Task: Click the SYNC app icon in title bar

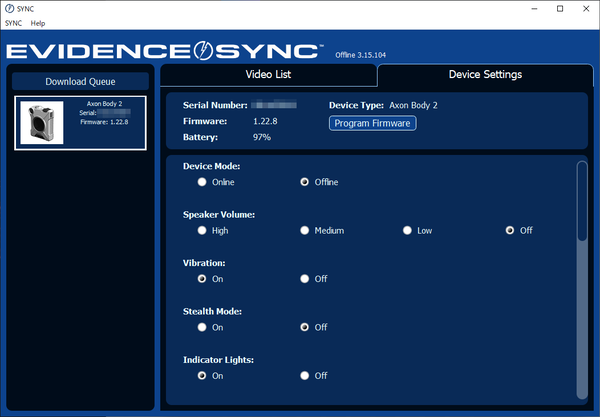Action: click(10, 8)
